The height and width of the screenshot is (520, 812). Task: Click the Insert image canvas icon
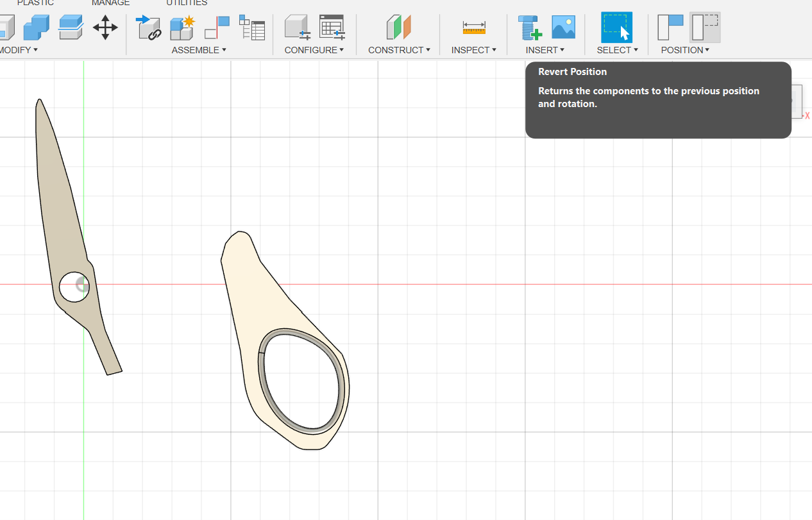563,28
